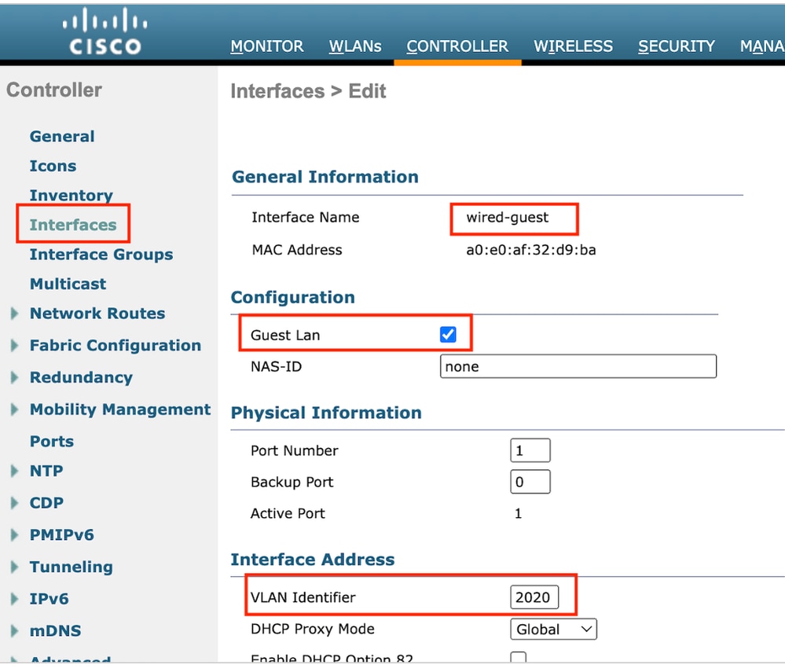Open the CDP sidebar item
Viewport: 785px width, 672px height.
click(x=46, y=503)
